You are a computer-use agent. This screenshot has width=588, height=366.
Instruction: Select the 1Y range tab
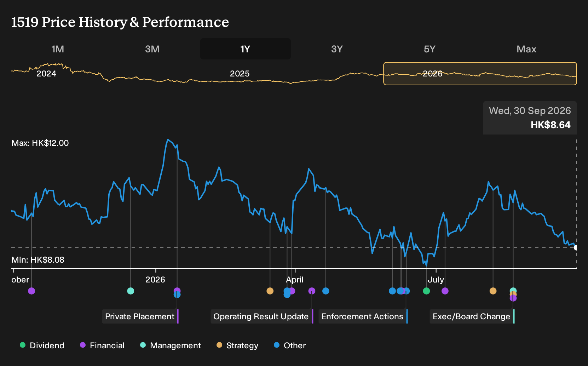[246, 49]
